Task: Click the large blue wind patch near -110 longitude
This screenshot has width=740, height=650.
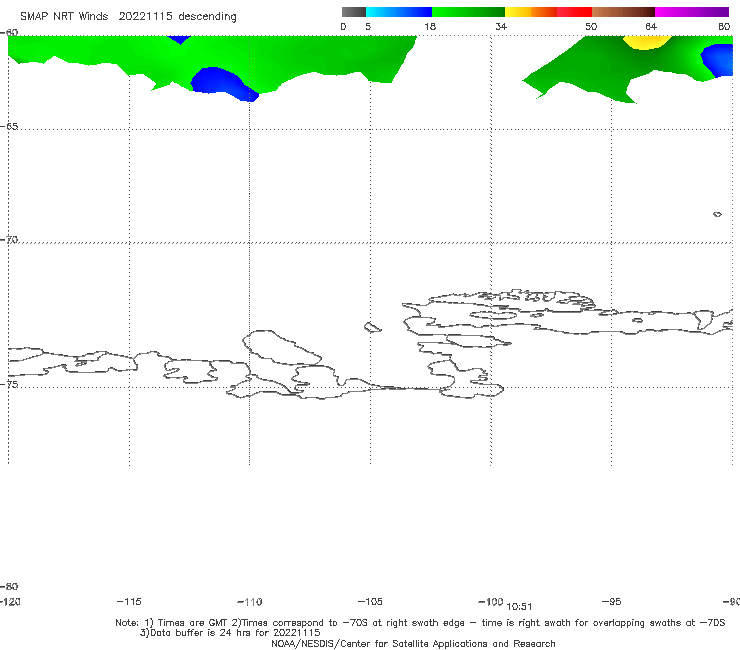Action: (222, 83)
